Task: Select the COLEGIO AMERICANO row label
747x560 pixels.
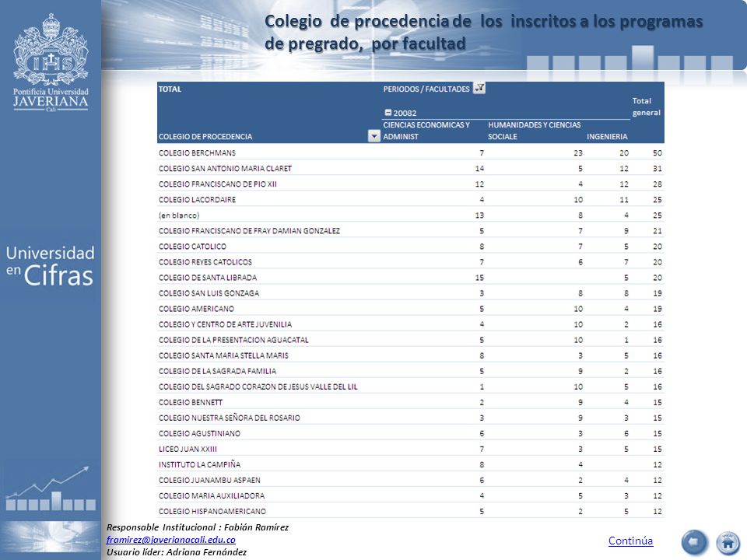Action: click(196, 309)
